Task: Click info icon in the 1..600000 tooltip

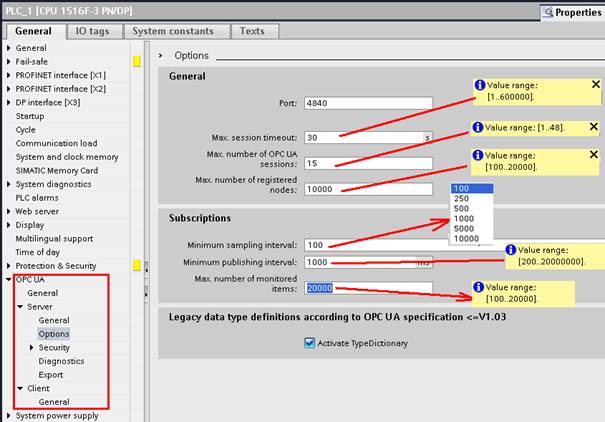Action: click(479, 85)
